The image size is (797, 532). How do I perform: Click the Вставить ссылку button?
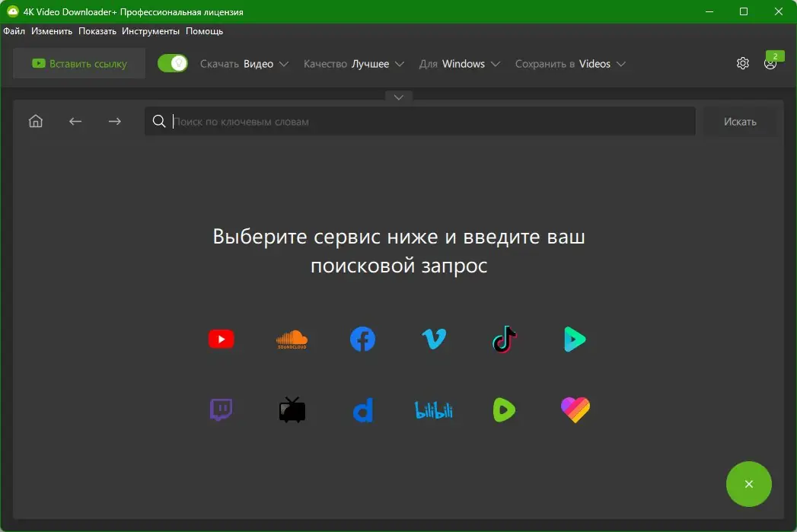pyautogui.click(x=78, y=63)
